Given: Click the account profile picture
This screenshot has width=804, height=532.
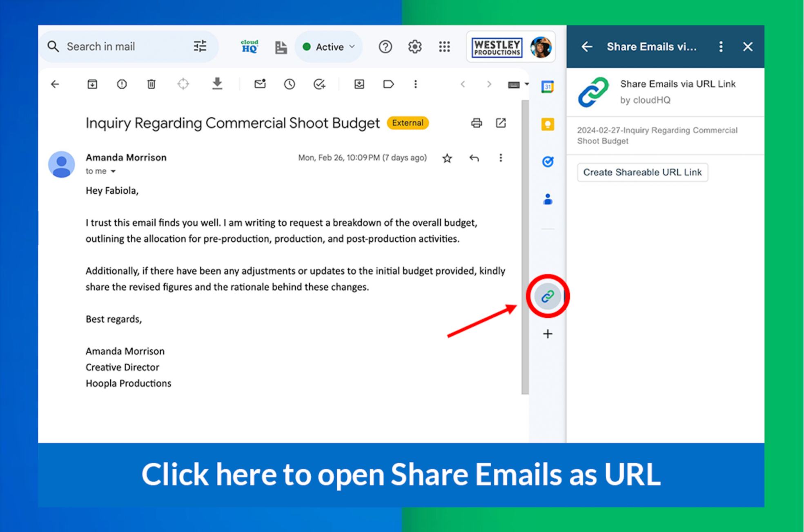Looking at the screenshot, I should click(541, 47).
